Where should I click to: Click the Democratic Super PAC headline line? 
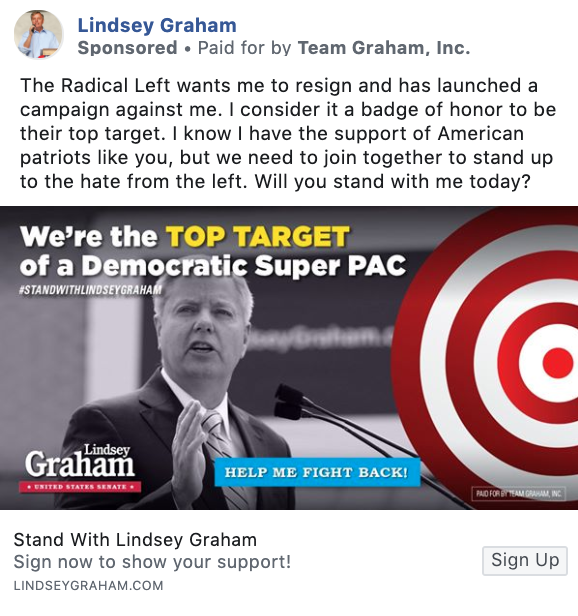(x=213, y=266)
